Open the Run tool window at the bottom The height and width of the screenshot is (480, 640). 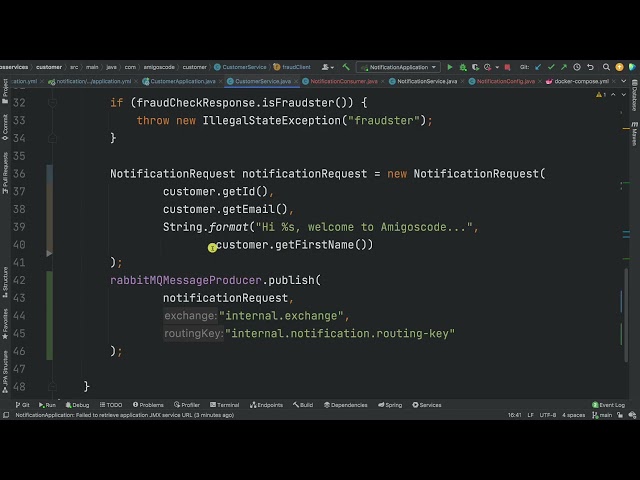click(47, 405)
